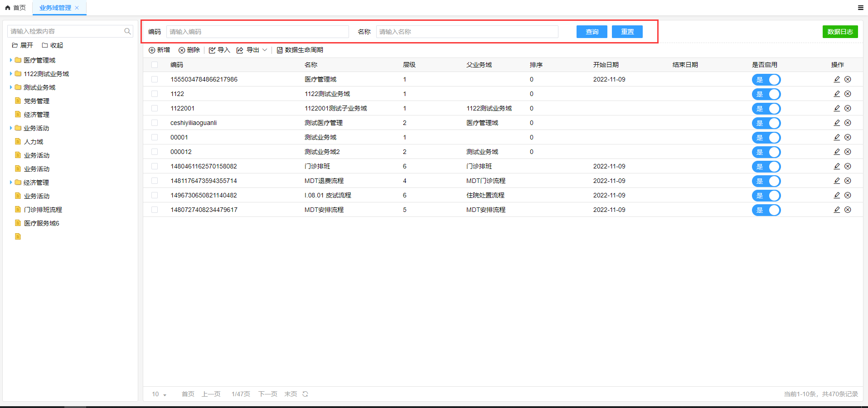868x408 pixels.
Task: Check the checkbox for row 1122
Action: [x=155, y=94]
